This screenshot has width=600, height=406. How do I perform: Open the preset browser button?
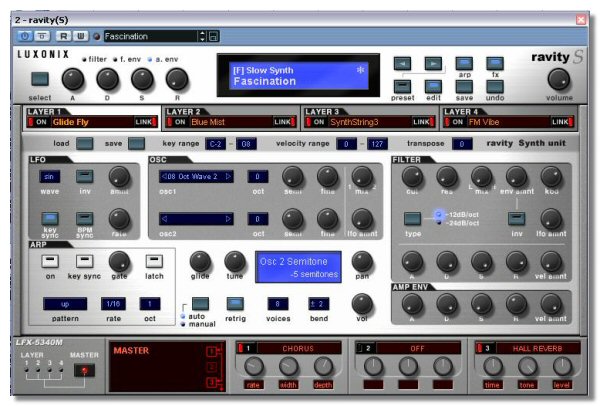tap(402, 86)
